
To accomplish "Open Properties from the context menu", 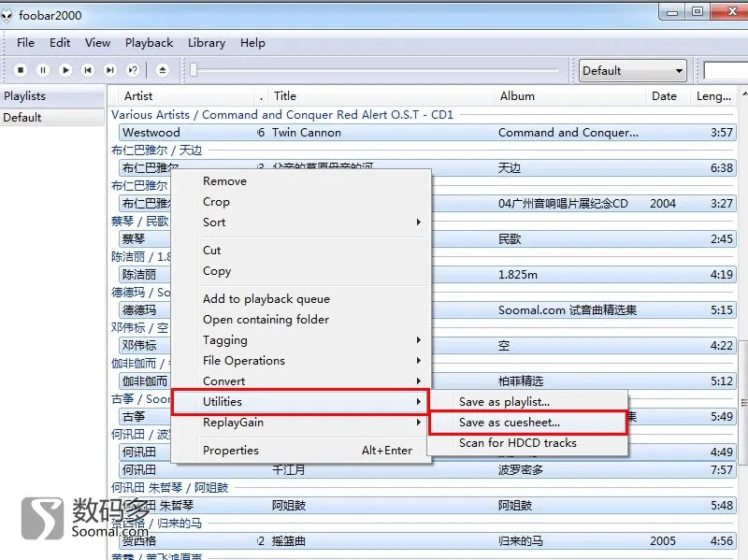I will 301,451.
